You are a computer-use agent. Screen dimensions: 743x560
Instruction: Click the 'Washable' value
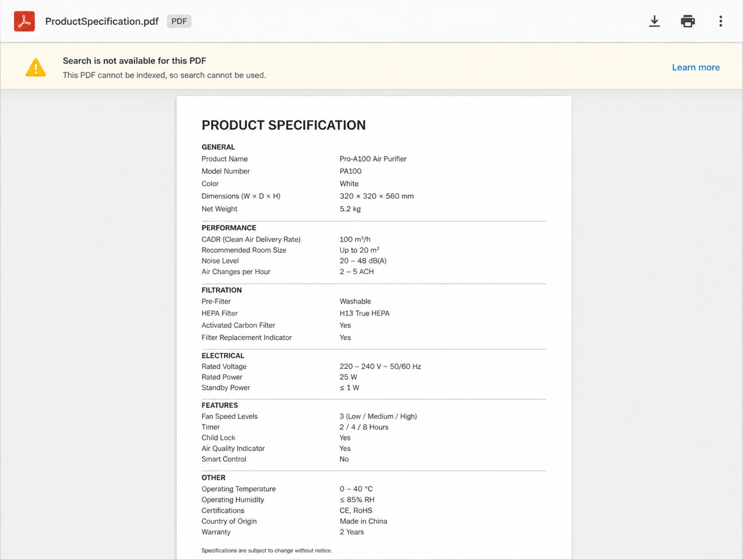(x=355, y=301)
